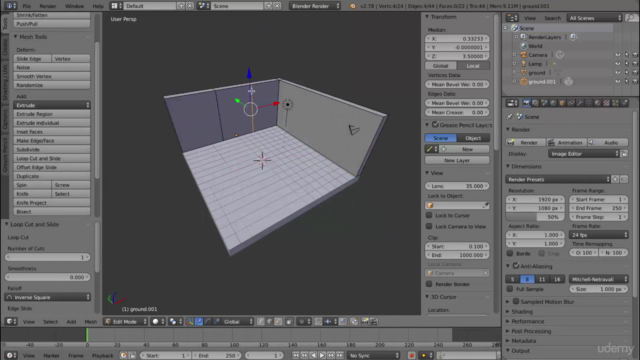Screen dimensions: 640x360
Task: Click the red record keyframe button
Action: (411, 356)
